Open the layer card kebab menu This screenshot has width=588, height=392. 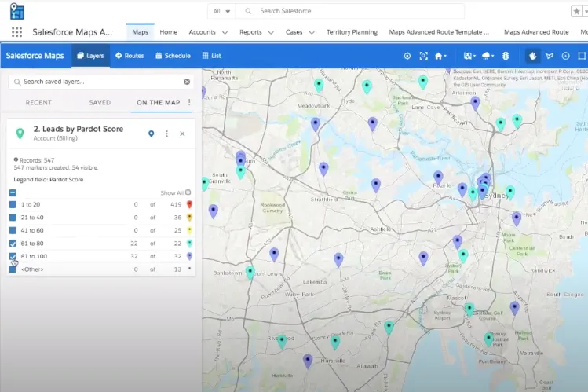167,134
